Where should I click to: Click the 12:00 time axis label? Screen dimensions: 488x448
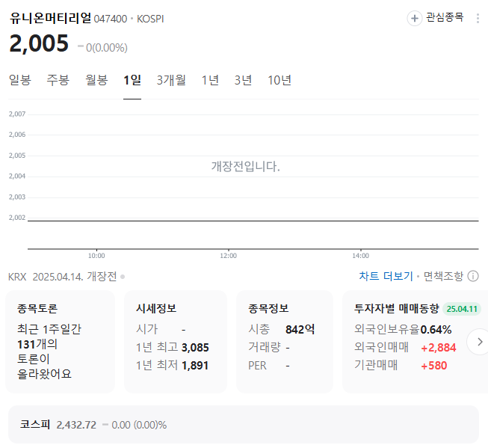229,256
